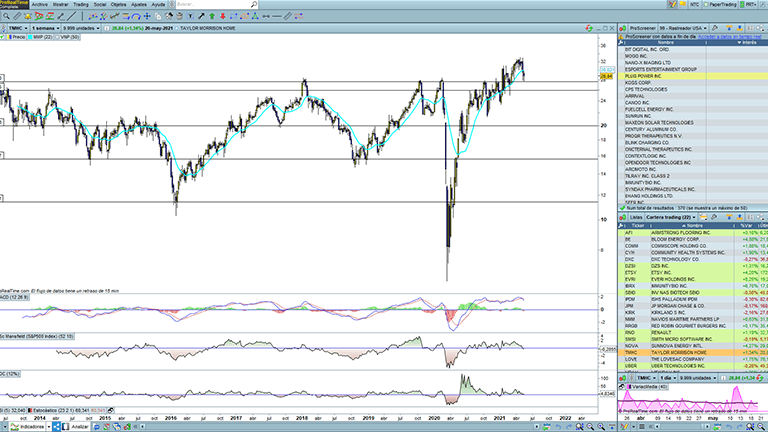The width and height of the screenshot is (768, 432).
Task: Open the Trading menu
Action: click(81, 4)
